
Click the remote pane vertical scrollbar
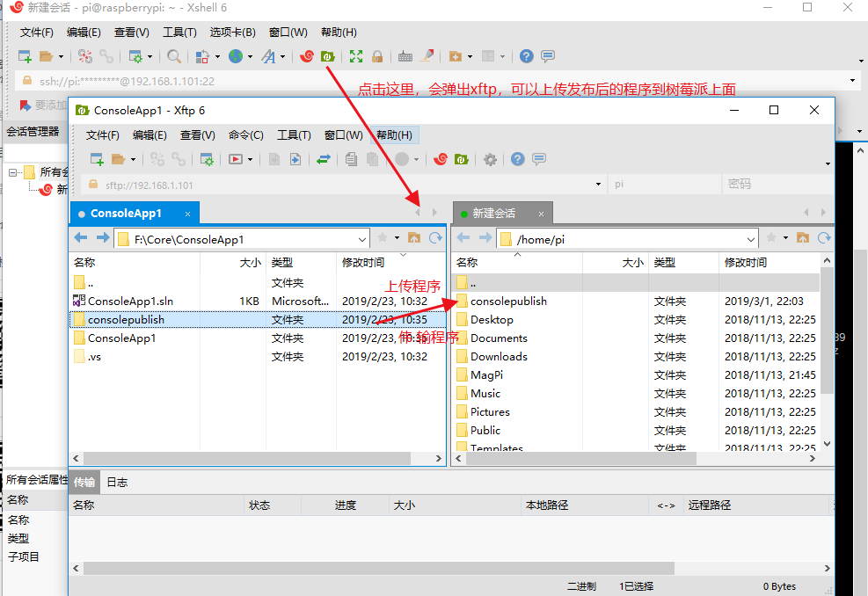click(x=827, y=331)
